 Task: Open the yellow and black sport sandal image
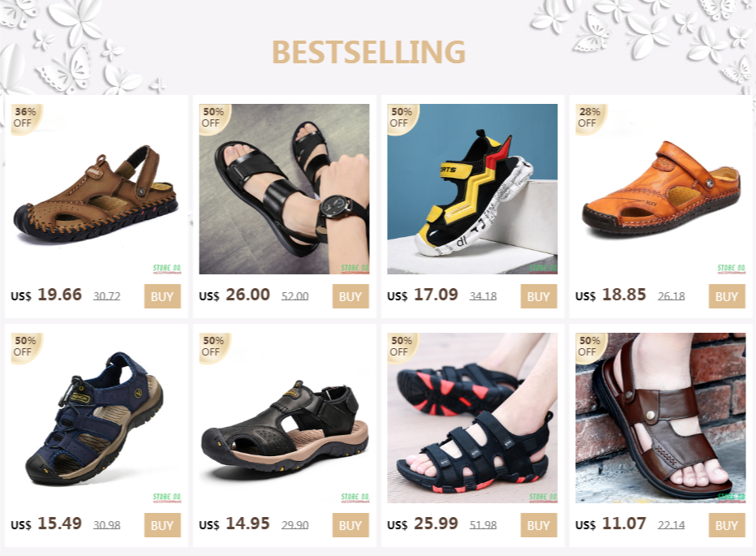pos(472,189)
